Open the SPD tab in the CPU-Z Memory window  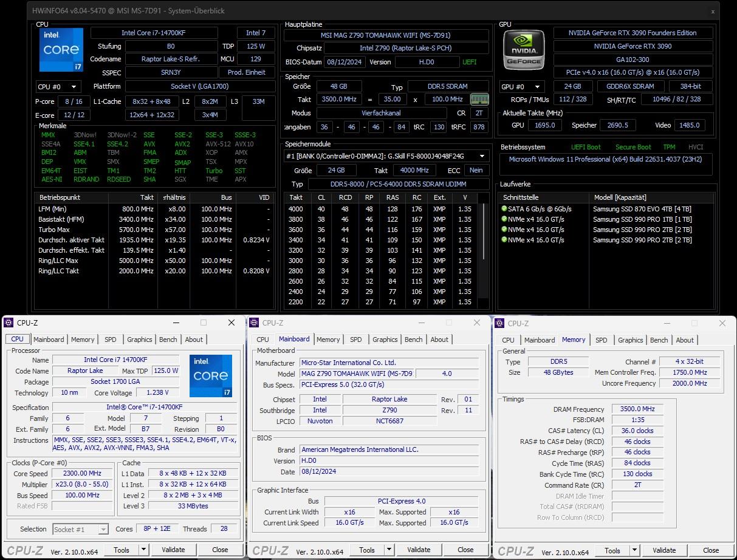click(602, 340)
